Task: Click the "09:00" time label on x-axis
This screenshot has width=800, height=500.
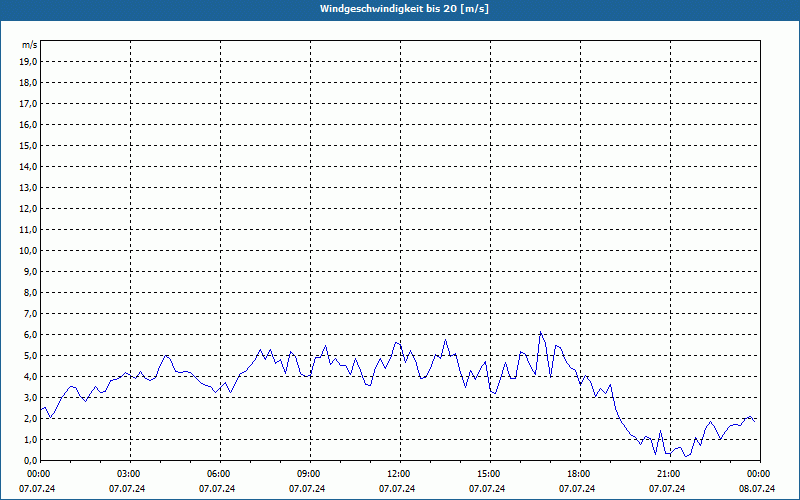Action: 310,474
